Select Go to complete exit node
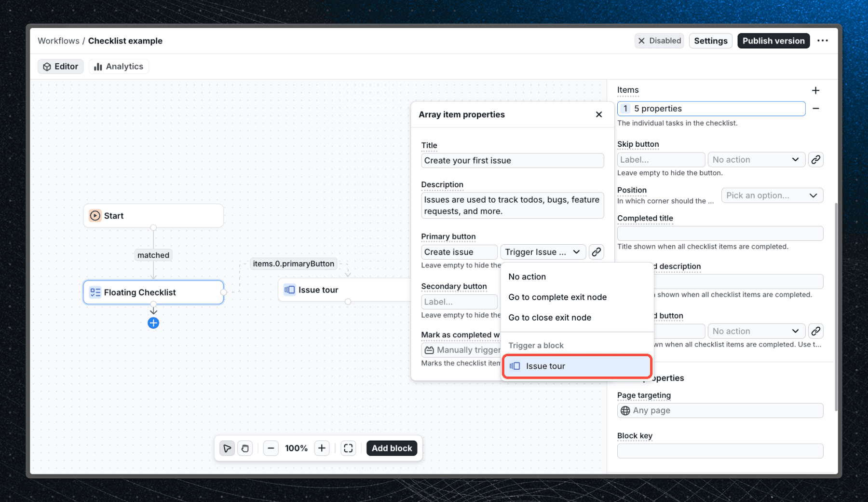868x502 pixels. [x=557, y=297]
